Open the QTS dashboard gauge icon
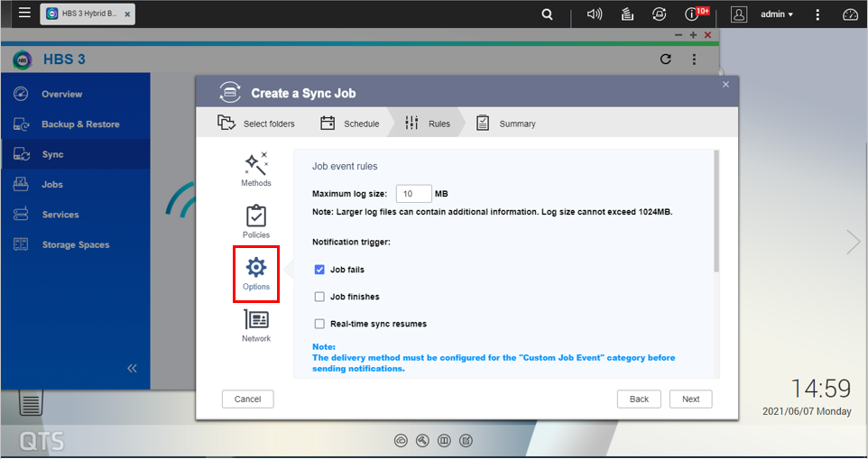The image size is (868, 459). coord(850,14)
